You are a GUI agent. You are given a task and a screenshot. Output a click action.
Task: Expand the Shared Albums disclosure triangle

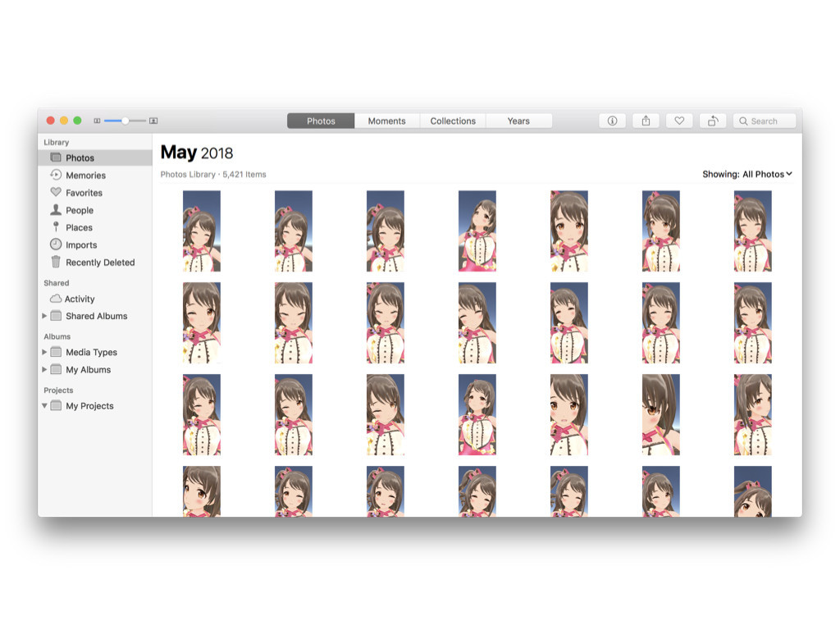pos(44,316)
